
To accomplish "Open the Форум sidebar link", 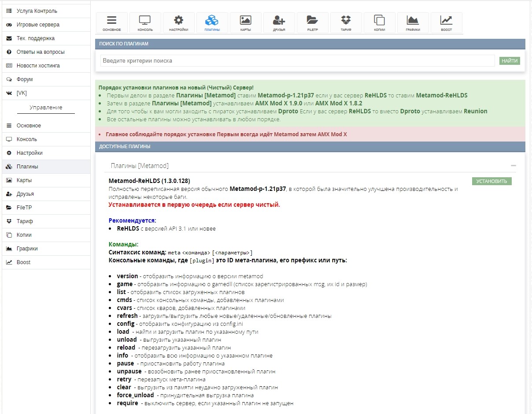I will pyautogui.click(x=25, y=79).
